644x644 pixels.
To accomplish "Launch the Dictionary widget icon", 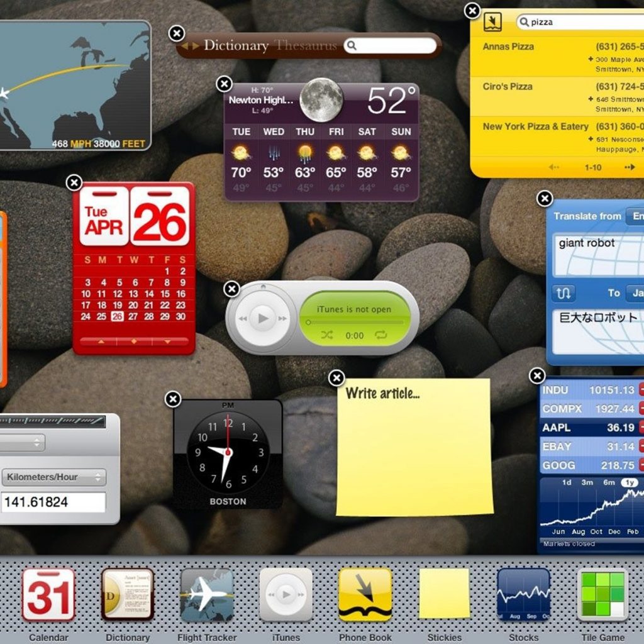I will (x=128, y=595).
